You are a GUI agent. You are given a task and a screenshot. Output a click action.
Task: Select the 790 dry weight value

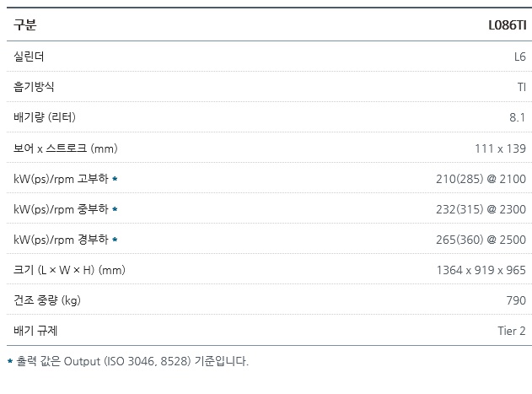coord(516,300)
